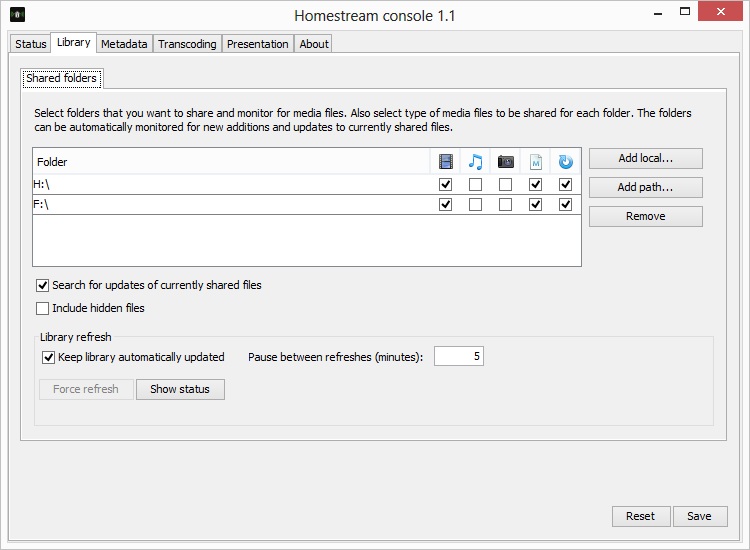Uncheck Search for updates of shared files

tap(42, 286)
